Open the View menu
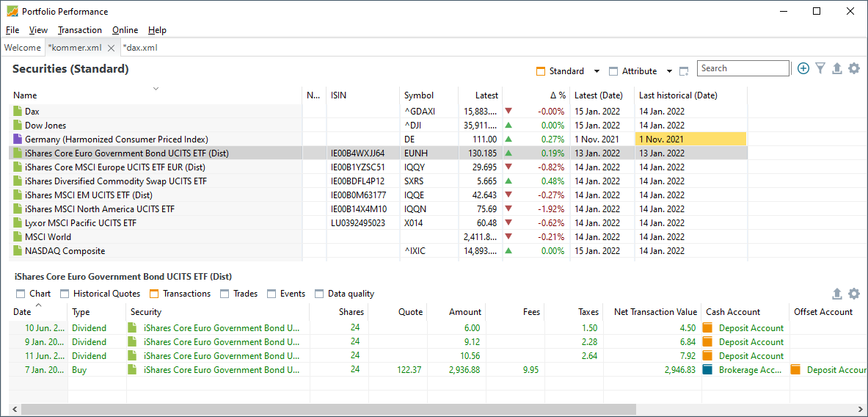The width and height of the screenshot is (868, 417). click(38, 30)
